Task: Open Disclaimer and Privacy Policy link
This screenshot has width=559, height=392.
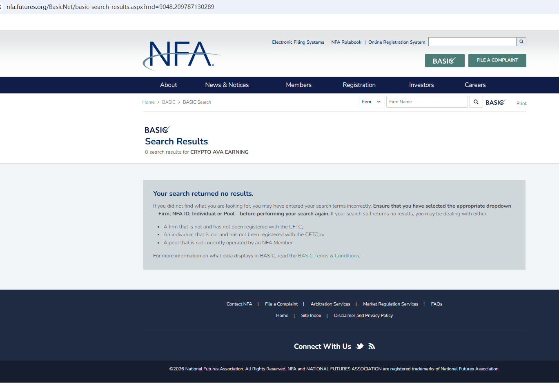Action: [363, 316]
